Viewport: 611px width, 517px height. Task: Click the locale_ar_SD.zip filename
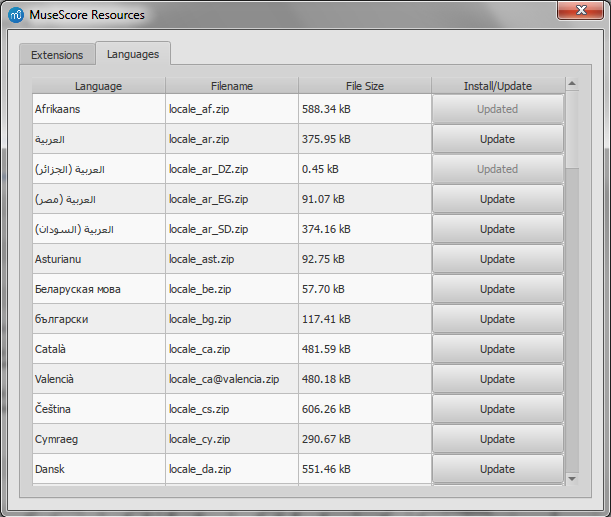[208, 229]
